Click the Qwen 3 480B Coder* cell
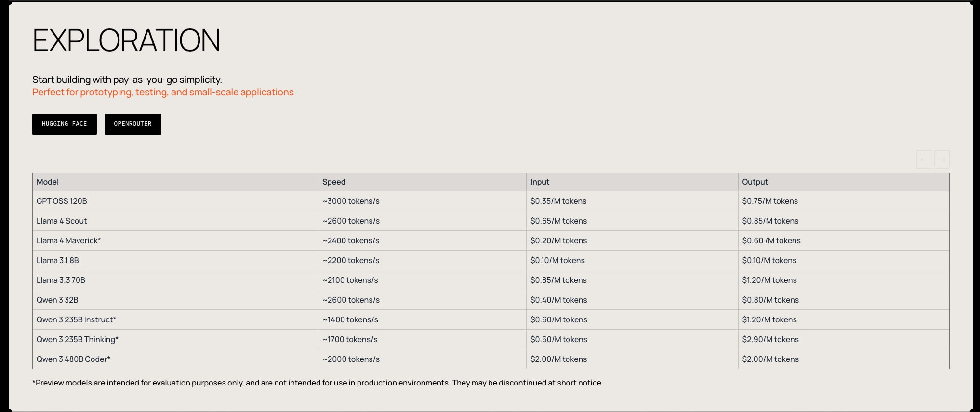 click(x=175, y=359)
